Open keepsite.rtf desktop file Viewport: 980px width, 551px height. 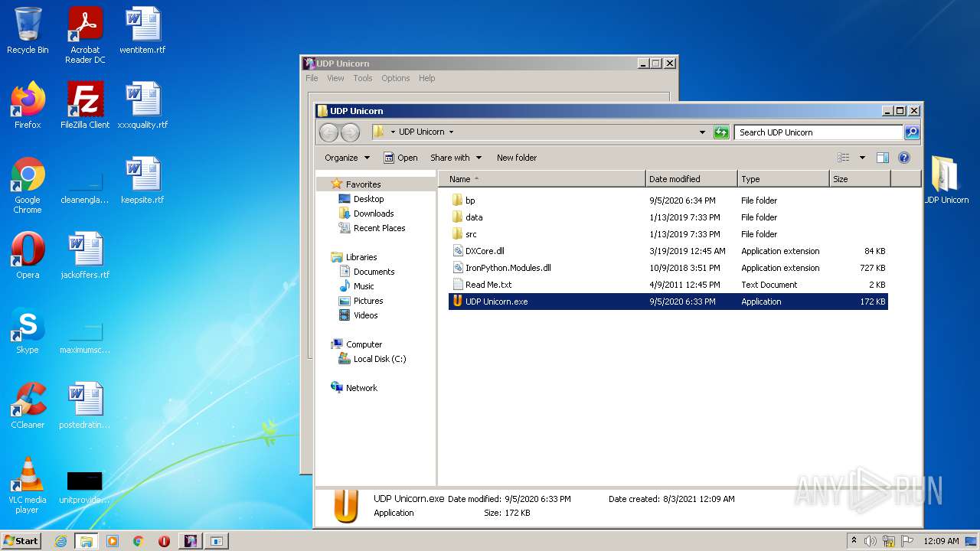142,181
